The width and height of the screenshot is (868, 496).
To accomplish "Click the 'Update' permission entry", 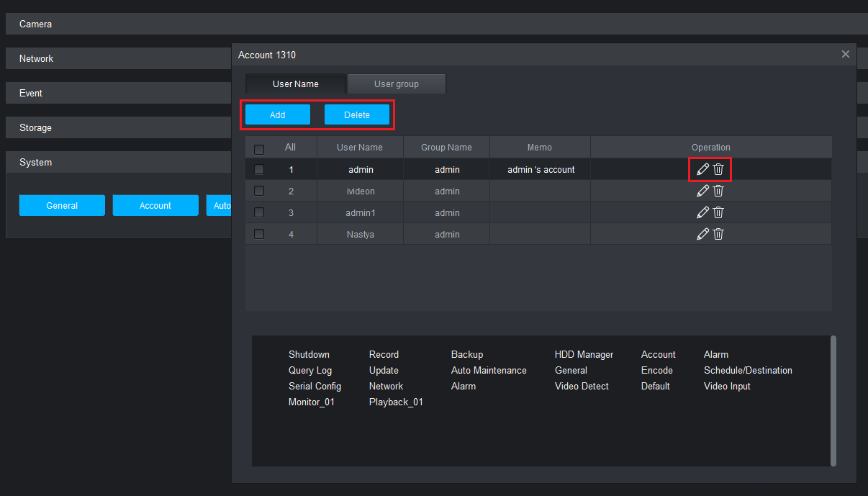I will point(384,370).
